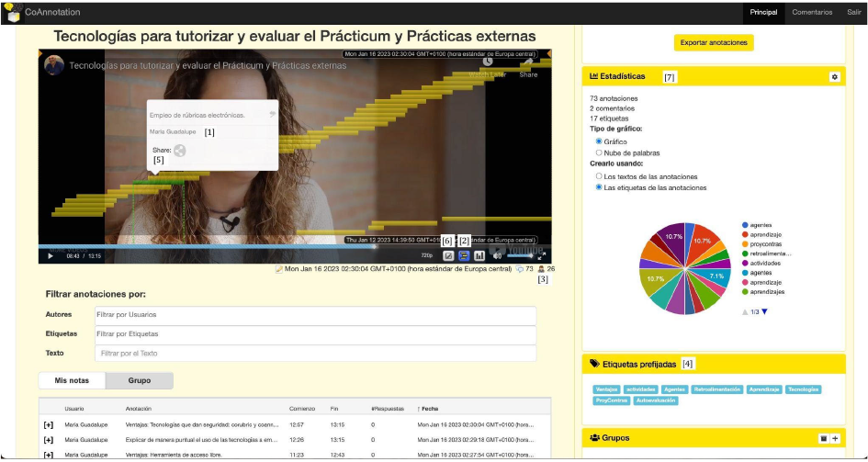Enter fullscreen mode in video player

(542, 256)
